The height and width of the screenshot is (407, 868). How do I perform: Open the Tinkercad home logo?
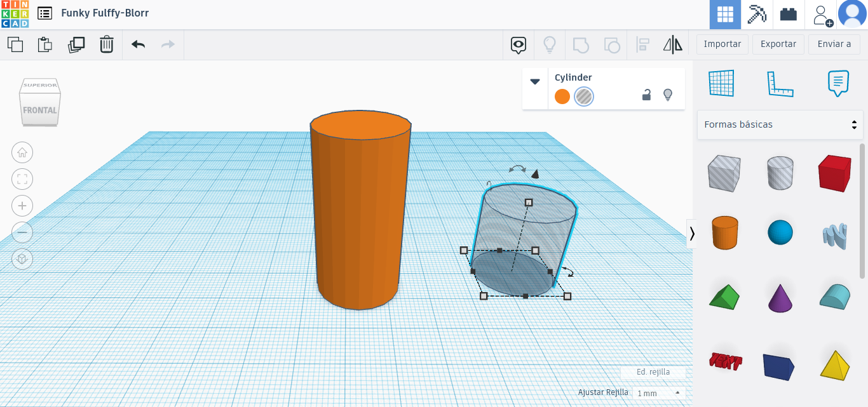(x=15, y=14)
